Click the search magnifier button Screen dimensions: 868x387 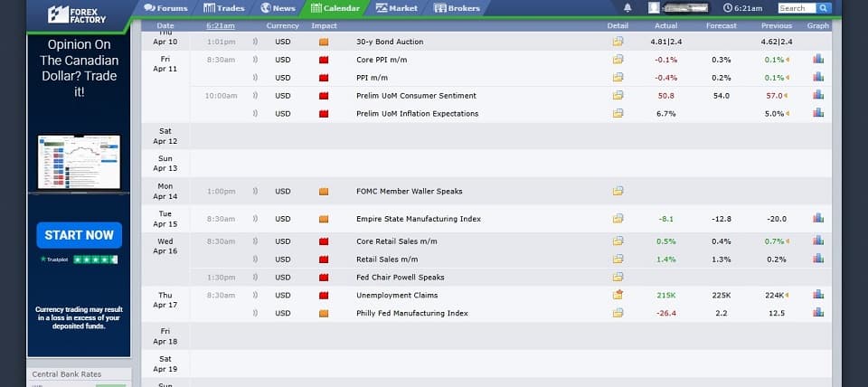tap(824, 8)
